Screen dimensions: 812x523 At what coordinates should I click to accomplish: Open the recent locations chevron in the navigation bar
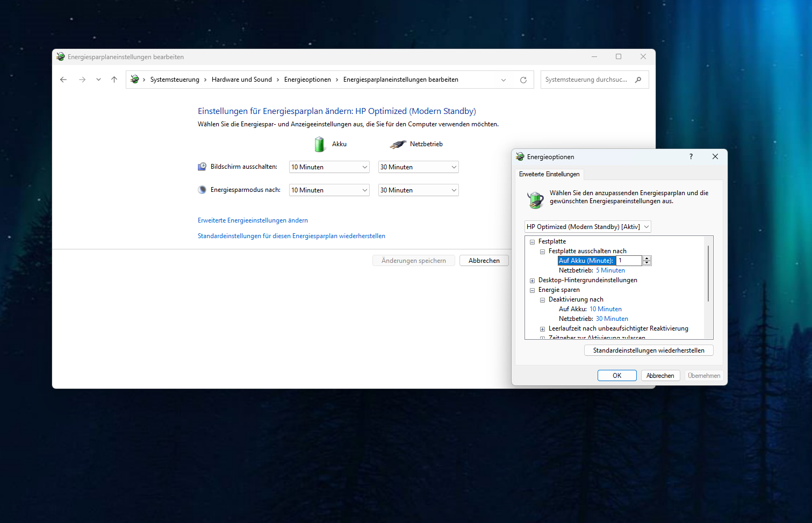coord(98,80)
